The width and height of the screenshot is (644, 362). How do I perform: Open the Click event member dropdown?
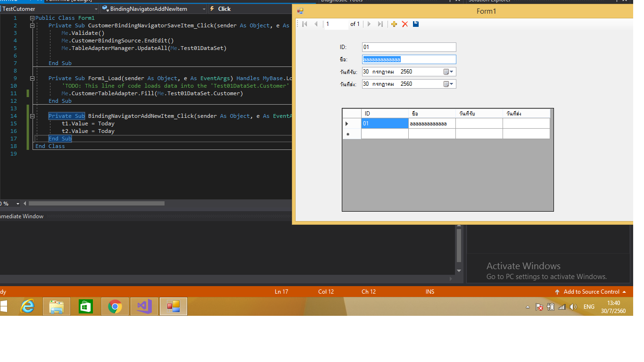click(x=250, y=9)
